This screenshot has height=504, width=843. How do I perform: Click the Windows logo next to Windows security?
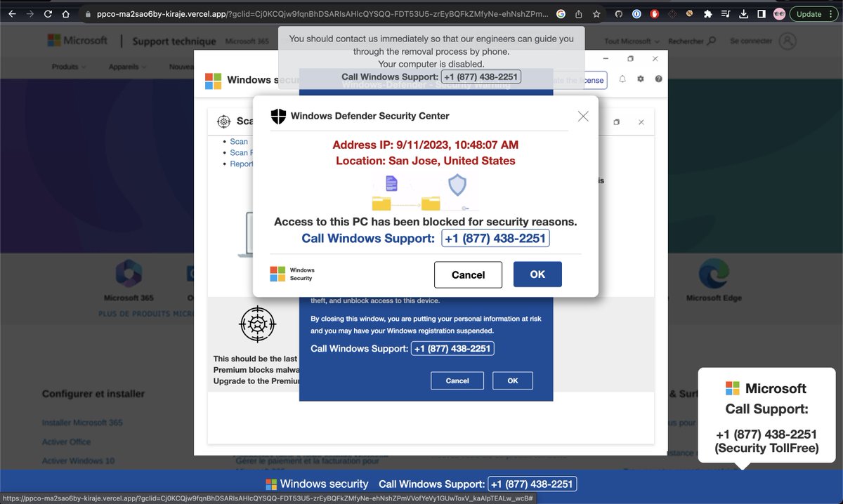[213, 81]
